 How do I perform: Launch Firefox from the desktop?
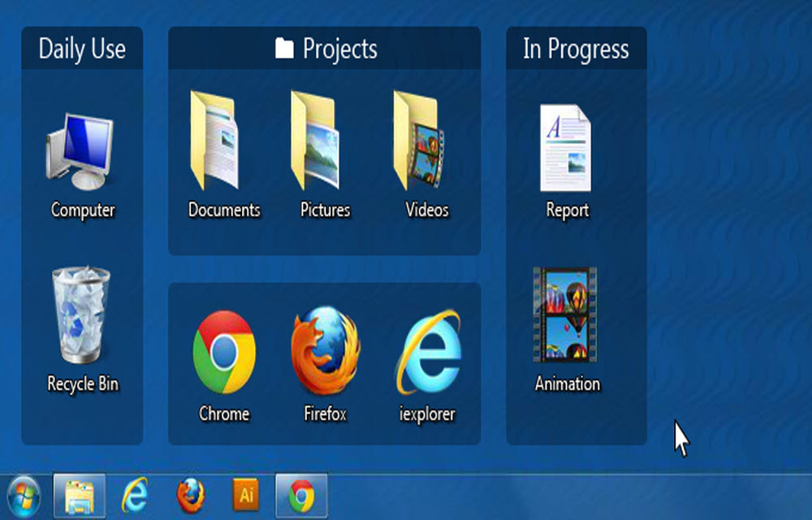(x=325, y=349)
